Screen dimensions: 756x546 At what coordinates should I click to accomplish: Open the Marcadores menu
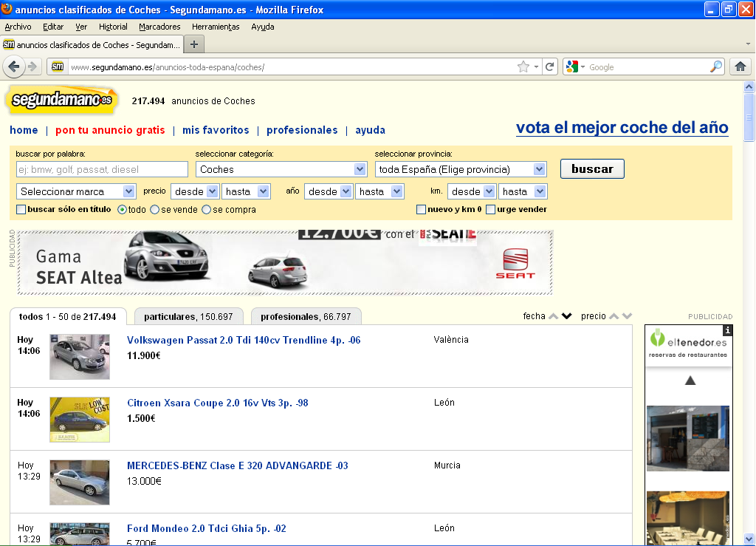point(159,27)
